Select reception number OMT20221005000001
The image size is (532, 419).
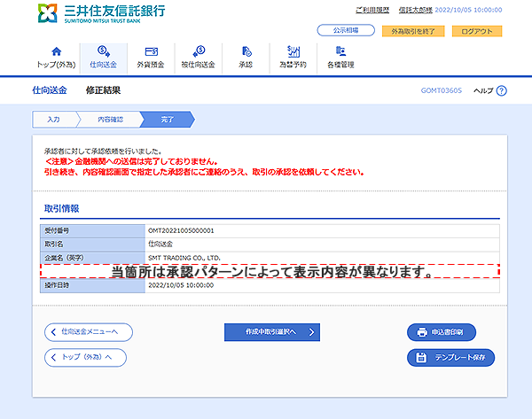point(181,231)
